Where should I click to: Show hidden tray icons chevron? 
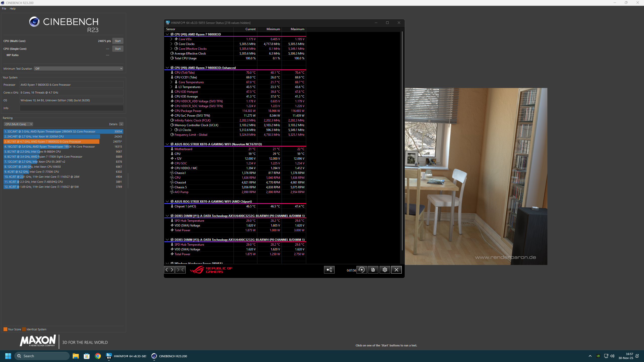pyautogui.click(x=590, y=356)
